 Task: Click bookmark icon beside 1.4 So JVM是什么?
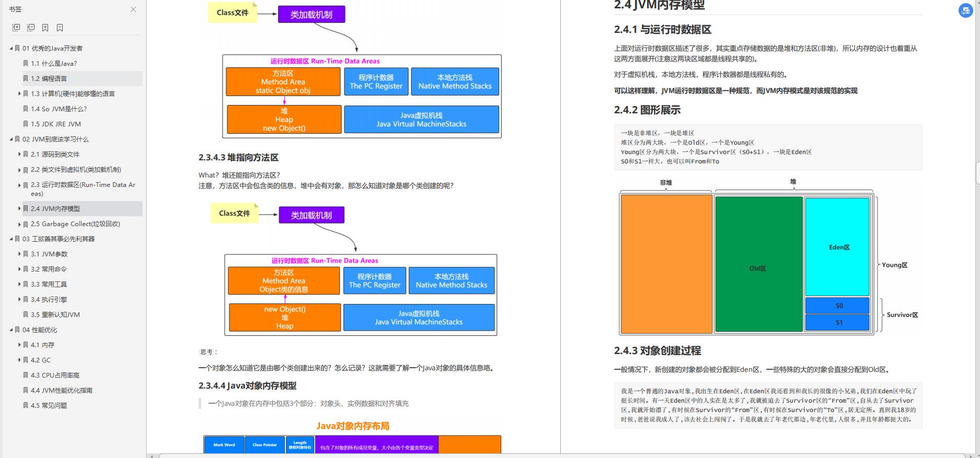tap(26, 109)
